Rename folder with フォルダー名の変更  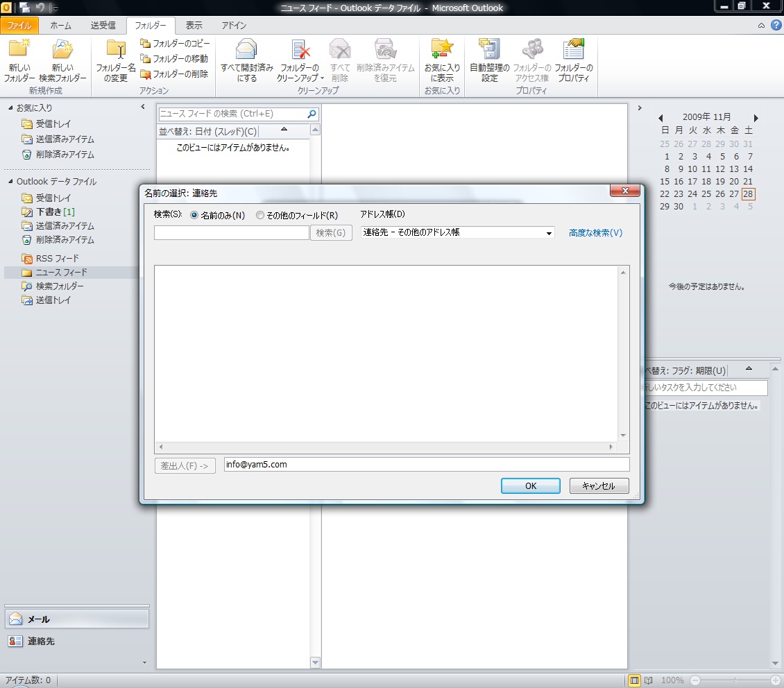tap(115, 60)
